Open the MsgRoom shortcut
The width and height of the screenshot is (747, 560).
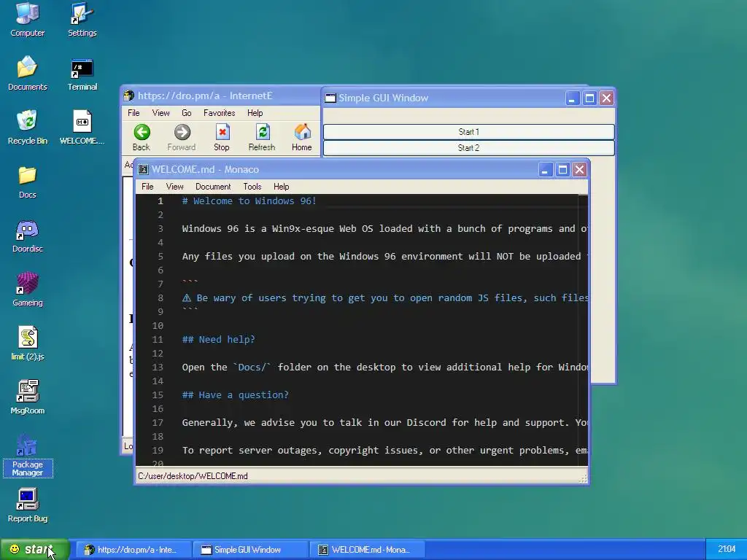click(27, 397)
